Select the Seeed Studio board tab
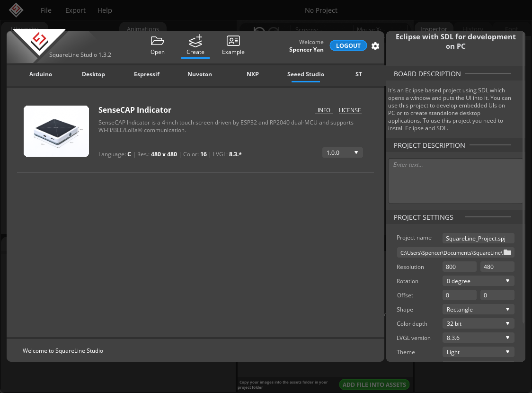 point(306,74)
